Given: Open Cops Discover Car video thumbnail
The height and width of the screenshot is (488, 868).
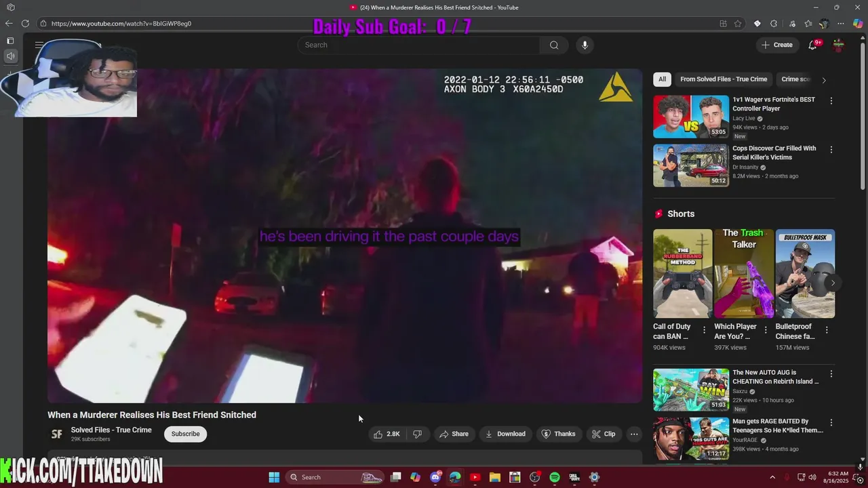Looking at the screenshot, I should tap(691, 165).
